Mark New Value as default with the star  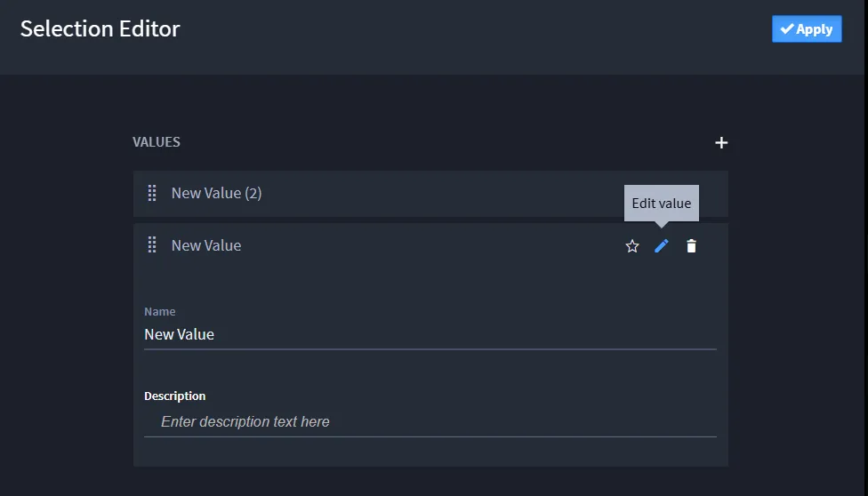pos(632,246)
